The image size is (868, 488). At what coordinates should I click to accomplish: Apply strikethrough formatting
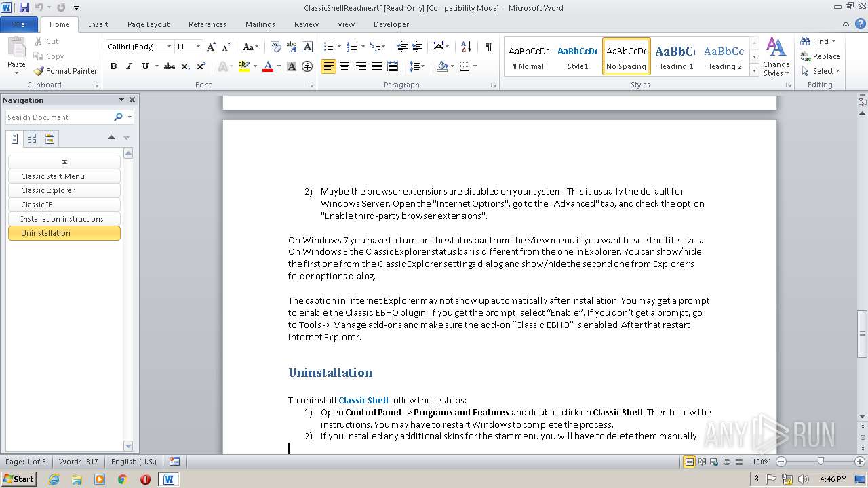pos(170,66)
